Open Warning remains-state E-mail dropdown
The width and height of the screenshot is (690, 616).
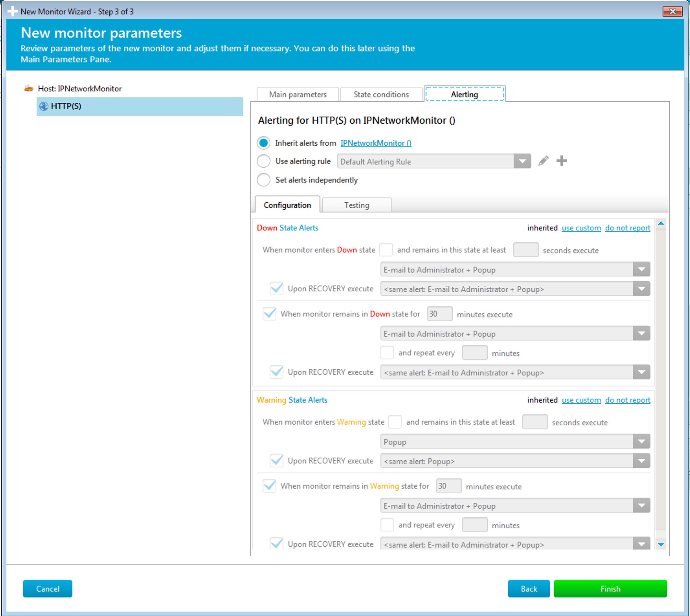pyautogui.click(x=515, y=506)
